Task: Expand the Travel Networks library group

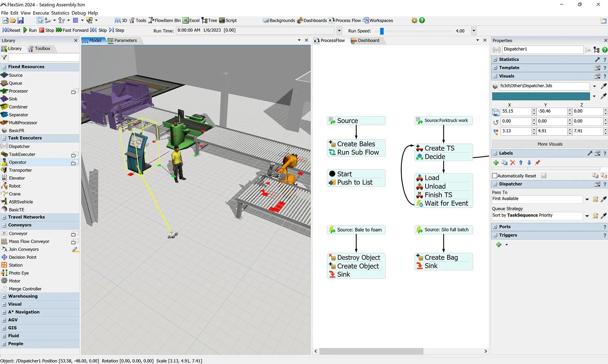Action: click(x=4, y=217)
